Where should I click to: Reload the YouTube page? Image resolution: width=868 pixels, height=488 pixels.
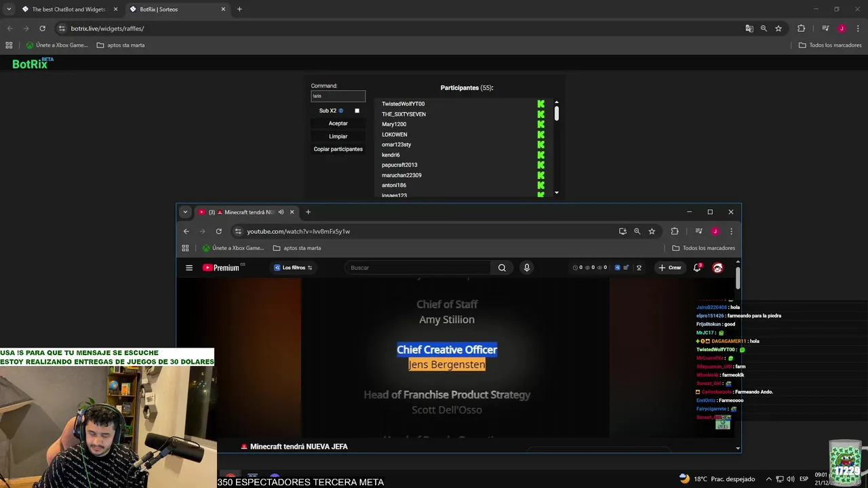coord(218,231)
